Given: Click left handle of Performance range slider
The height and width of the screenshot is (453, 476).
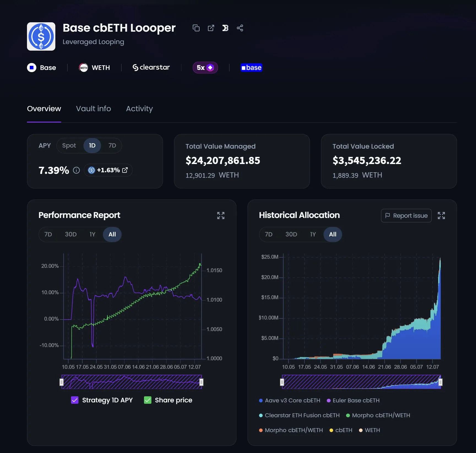Looking at the screenshot, I should click(61, 382).
